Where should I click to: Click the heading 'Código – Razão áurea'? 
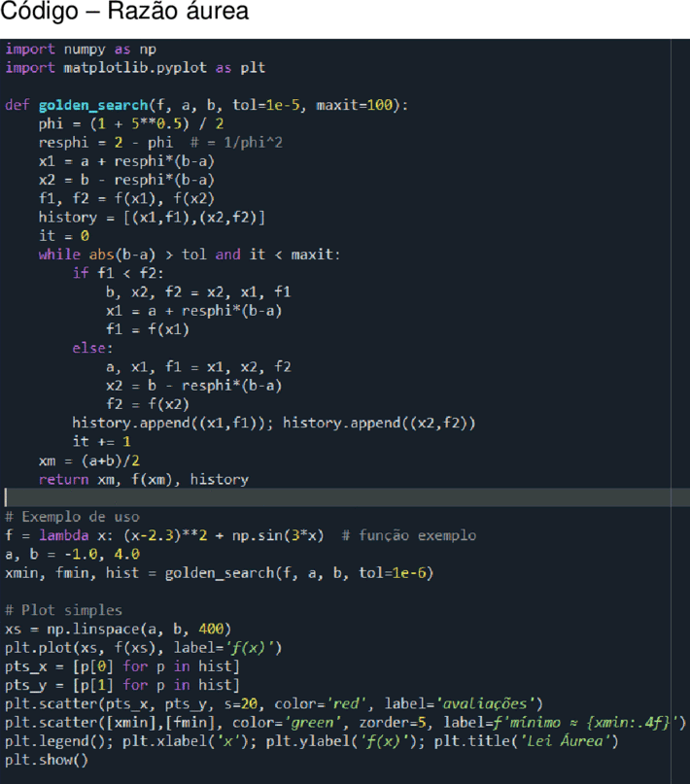click(x=124, y=11)
